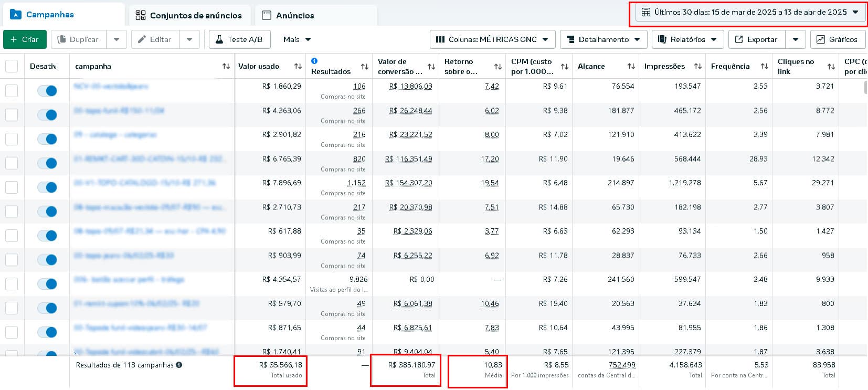
Task: Click the Conjuntos de anúncios grid icon
Action: (140, 15)
